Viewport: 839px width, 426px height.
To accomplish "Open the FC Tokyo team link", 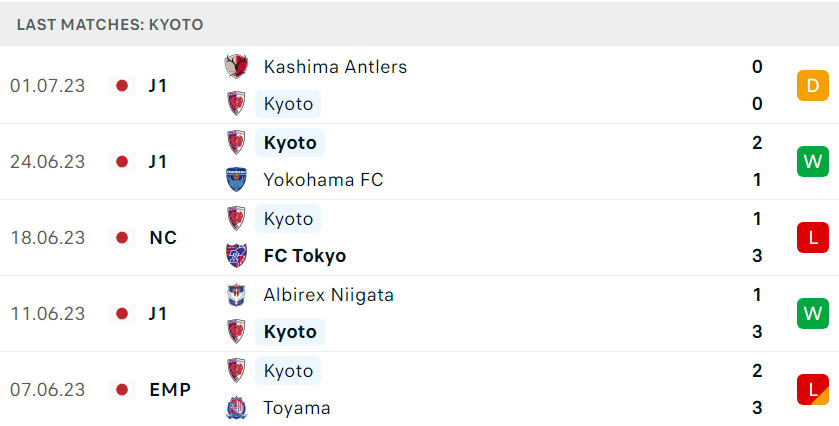I will [x=304, y=256].
